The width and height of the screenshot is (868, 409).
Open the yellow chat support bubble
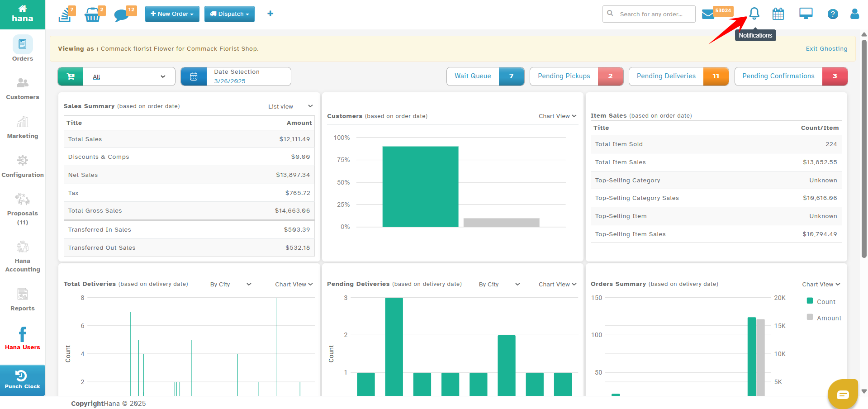[843, 395]
